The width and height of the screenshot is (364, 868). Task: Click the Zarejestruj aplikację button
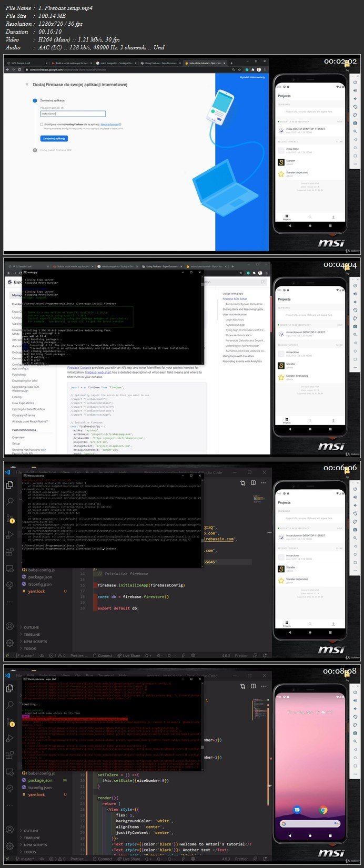(x=54, y=139)
